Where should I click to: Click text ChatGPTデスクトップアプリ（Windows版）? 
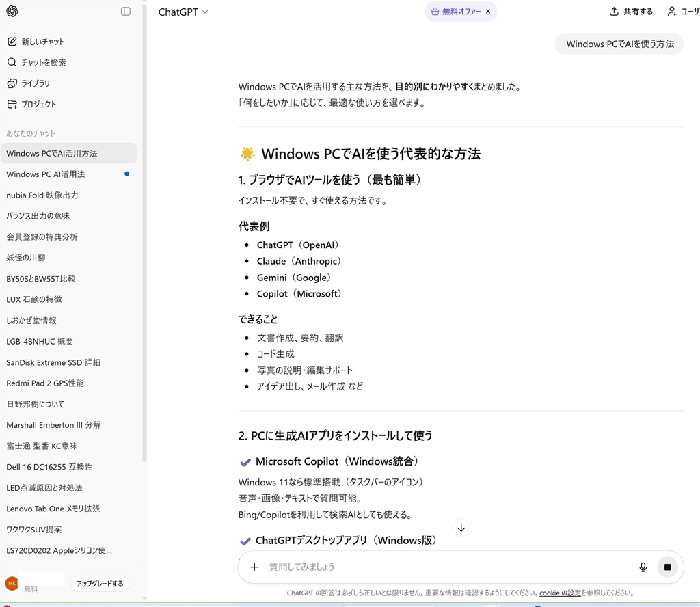(x=346, y=541)
